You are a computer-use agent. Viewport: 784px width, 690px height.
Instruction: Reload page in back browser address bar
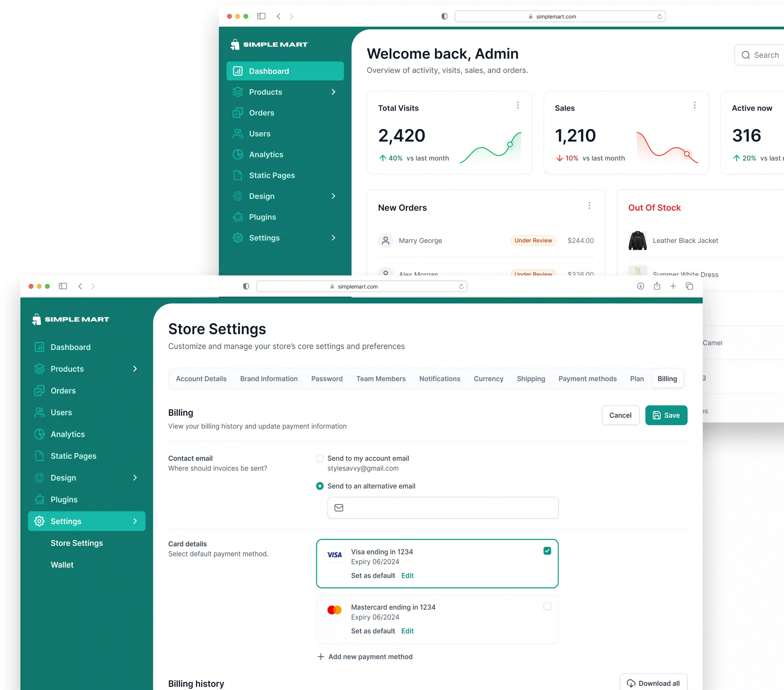pyautogui.click(x=660, y=16)
